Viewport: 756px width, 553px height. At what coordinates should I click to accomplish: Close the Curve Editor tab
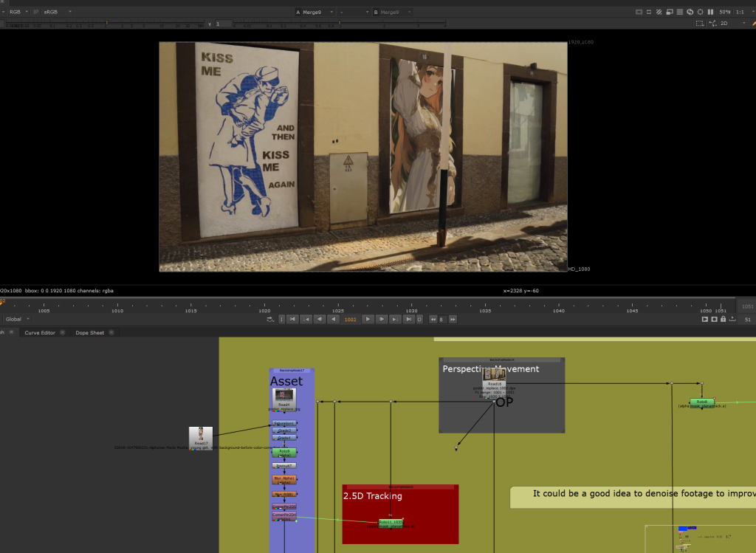point(62,333)
